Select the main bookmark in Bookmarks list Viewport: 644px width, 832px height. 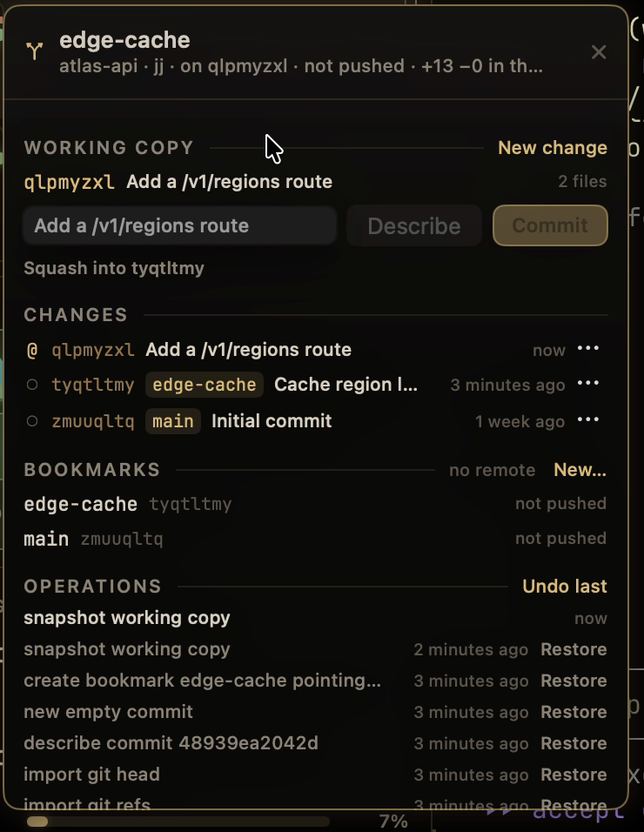(316, 539)
